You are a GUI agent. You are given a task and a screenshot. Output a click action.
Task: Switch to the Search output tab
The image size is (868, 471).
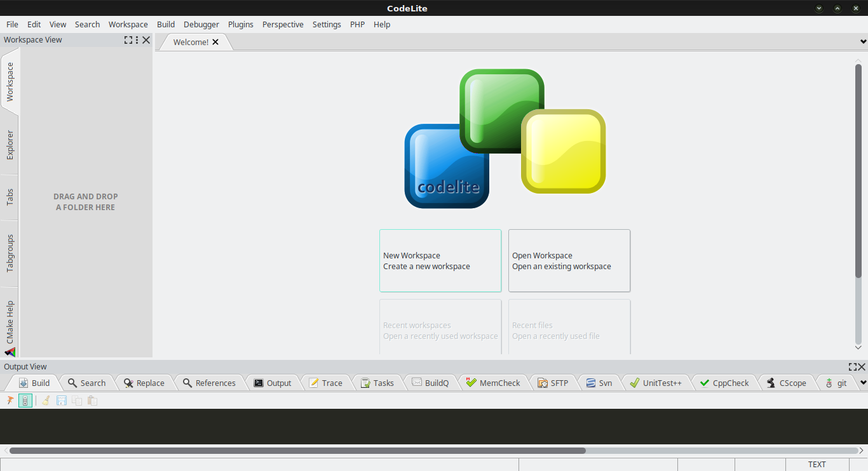click(x=87, y=383)
